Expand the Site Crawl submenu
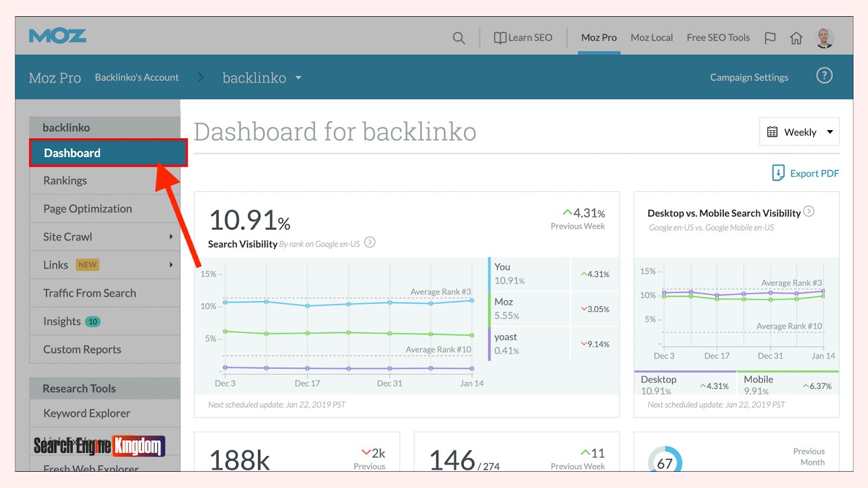Image resolution: width=868 pixels, height=488 pixels. click(171, 237)
